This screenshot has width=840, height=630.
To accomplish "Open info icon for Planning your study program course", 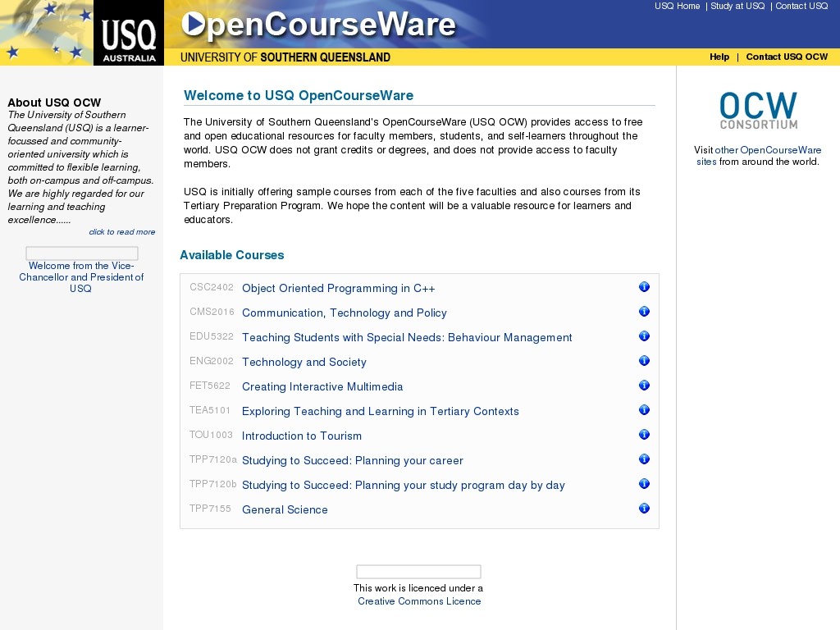I will pos(644,484).
